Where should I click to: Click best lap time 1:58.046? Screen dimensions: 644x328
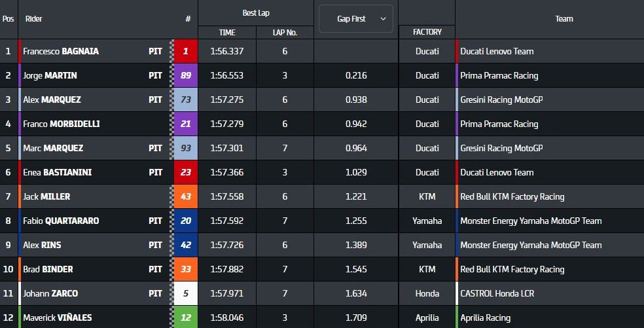coord(226,318)
